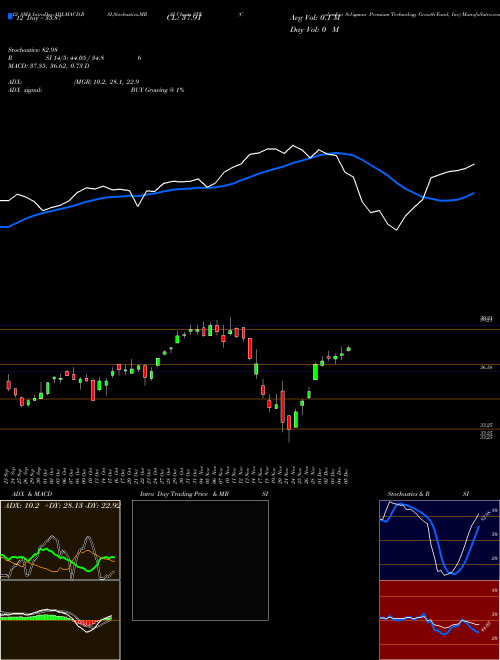
Task: Open the navy-blue Stochastics chart panel
Action: click(439, 540)
